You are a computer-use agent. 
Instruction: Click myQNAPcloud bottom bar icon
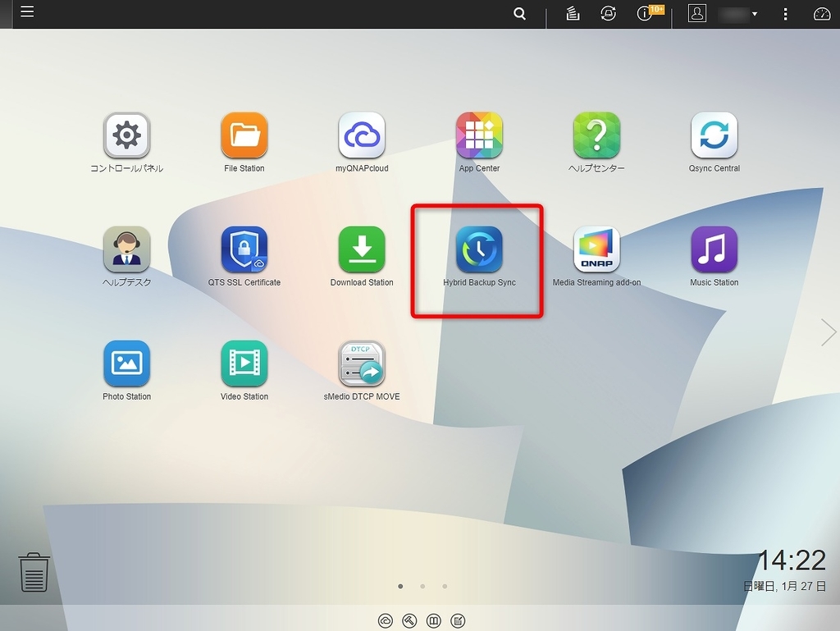(386, 621)
